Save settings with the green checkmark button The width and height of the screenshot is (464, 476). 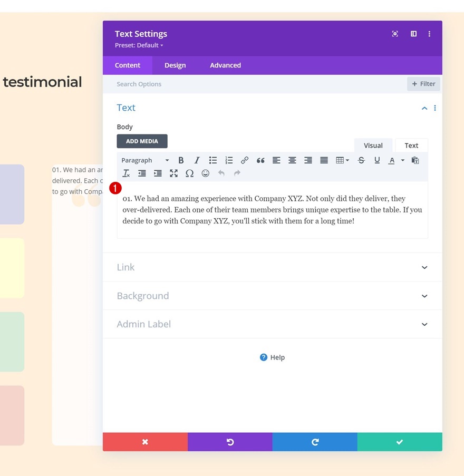tap(400, 442)
